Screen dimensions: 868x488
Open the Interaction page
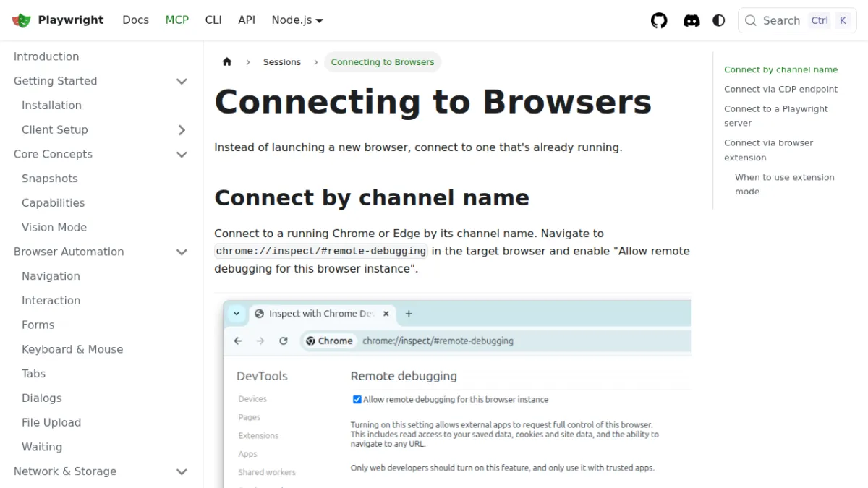[51, 301]
